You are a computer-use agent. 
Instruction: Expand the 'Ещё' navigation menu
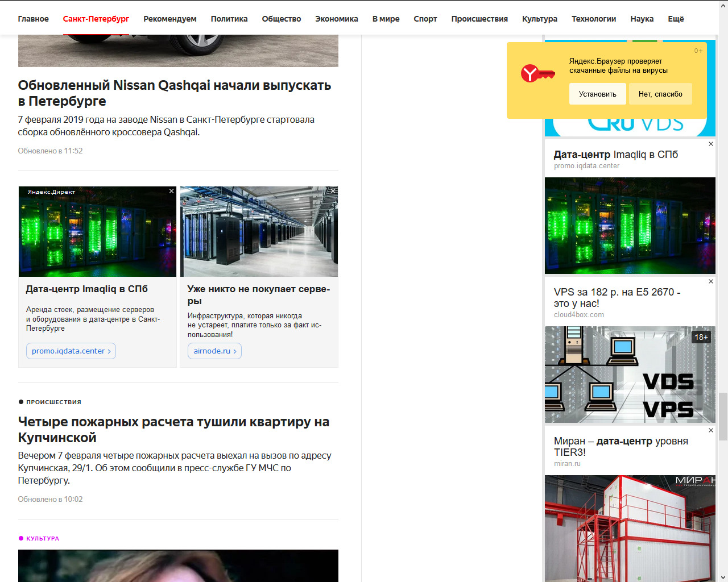coord(676,19)
